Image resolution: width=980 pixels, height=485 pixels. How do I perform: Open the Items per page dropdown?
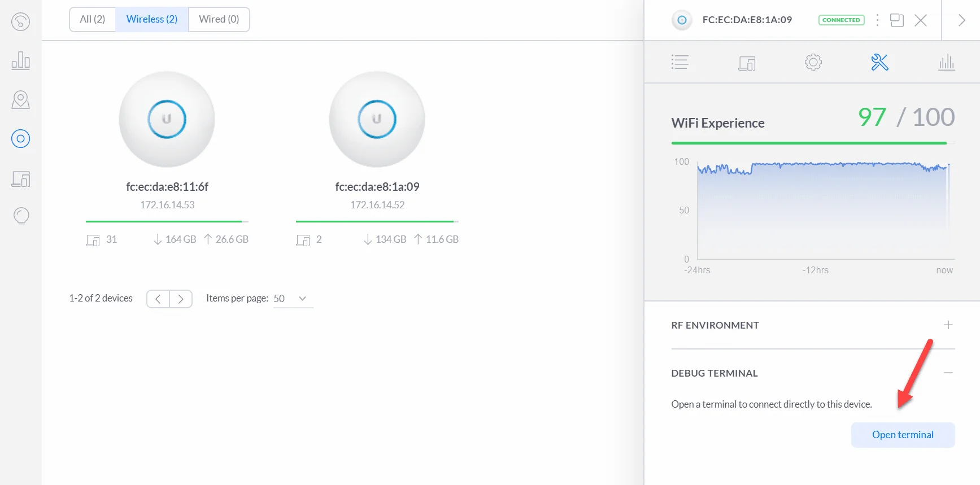point(293,299)
